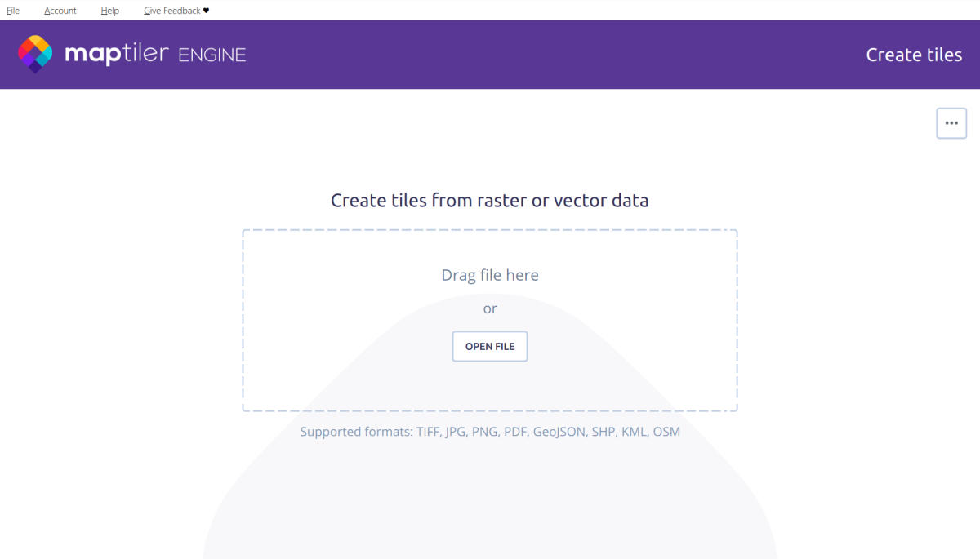
Task: Open the File menu
Action: (x=12, y=10)
